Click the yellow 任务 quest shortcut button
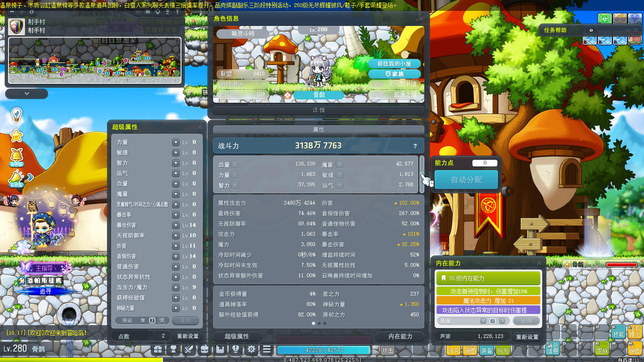Viewport: 644px width, 362px height. 454,350
